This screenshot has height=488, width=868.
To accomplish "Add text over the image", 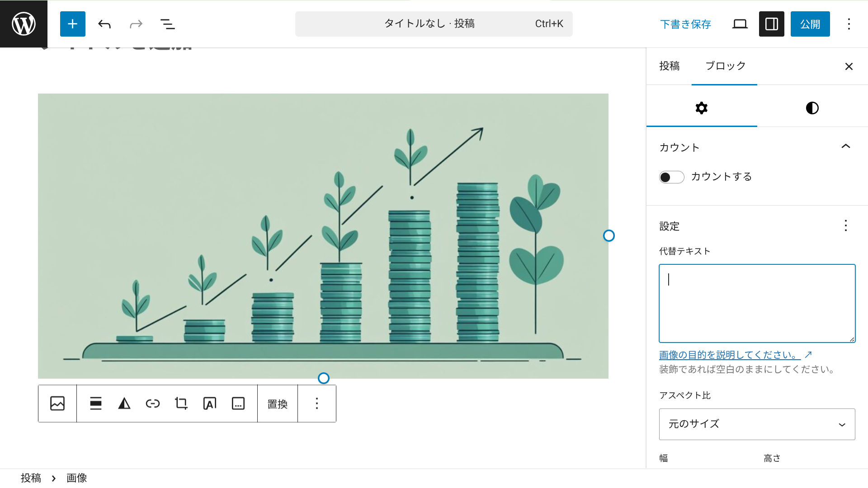I will 209,404.
